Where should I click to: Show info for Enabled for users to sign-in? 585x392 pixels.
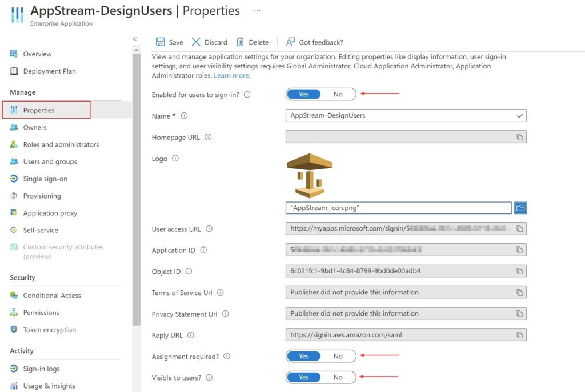tap(247, 95)
